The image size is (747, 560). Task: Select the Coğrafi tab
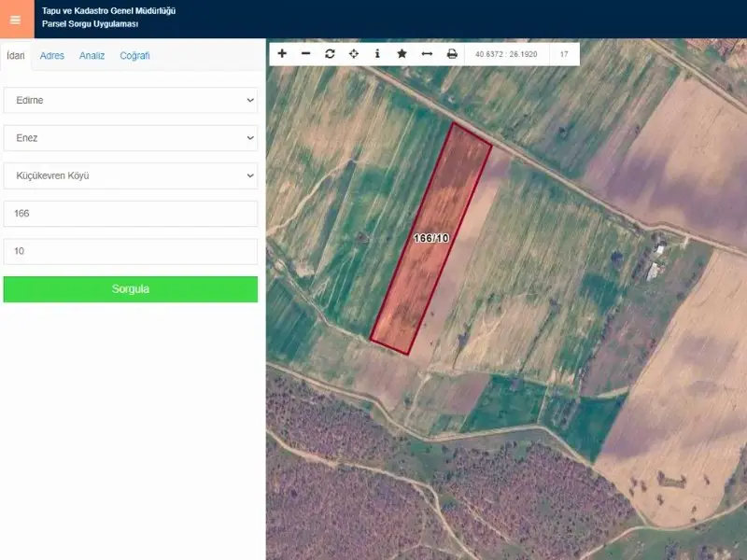[x=134, y=56]
